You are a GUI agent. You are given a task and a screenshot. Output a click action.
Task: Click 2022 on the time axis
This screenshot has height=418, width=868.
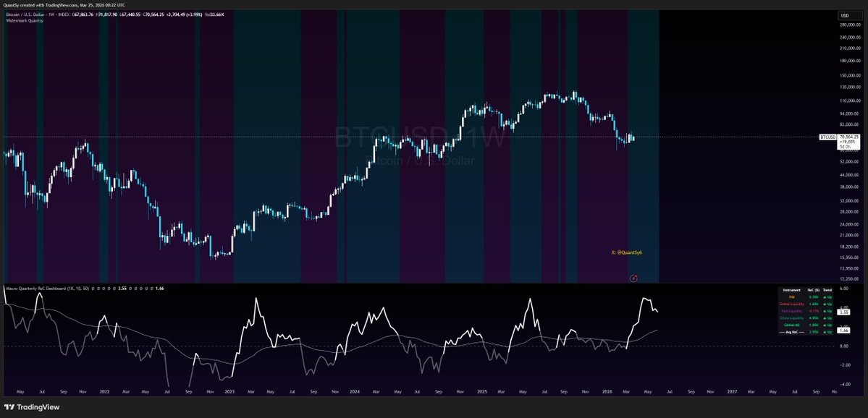[x=105, y=391]
